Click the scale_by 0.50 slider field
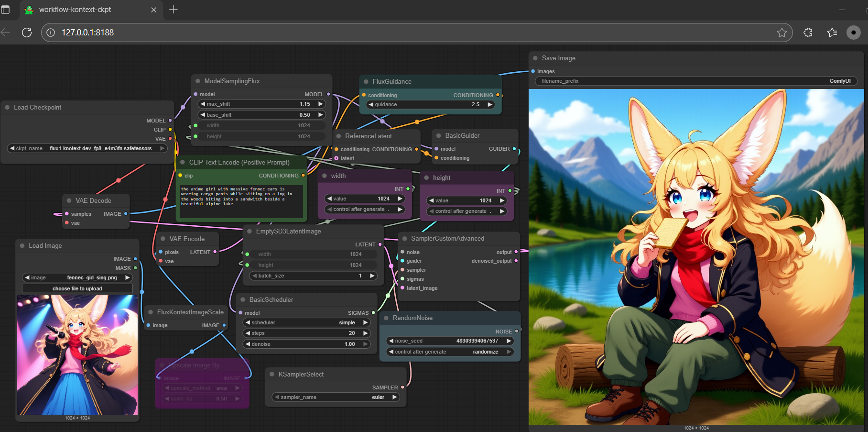Viewport: 868px width, 432px height. click(203, 399)
